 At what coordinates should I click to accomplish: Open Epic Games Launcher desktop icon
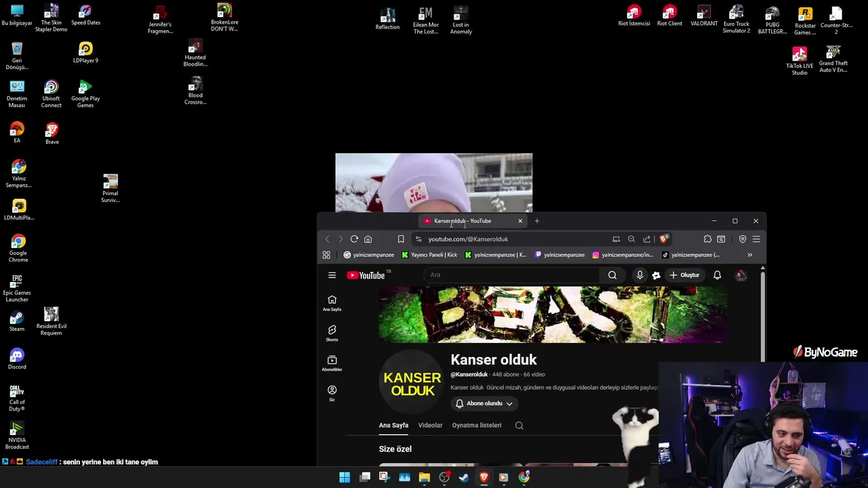17,288
